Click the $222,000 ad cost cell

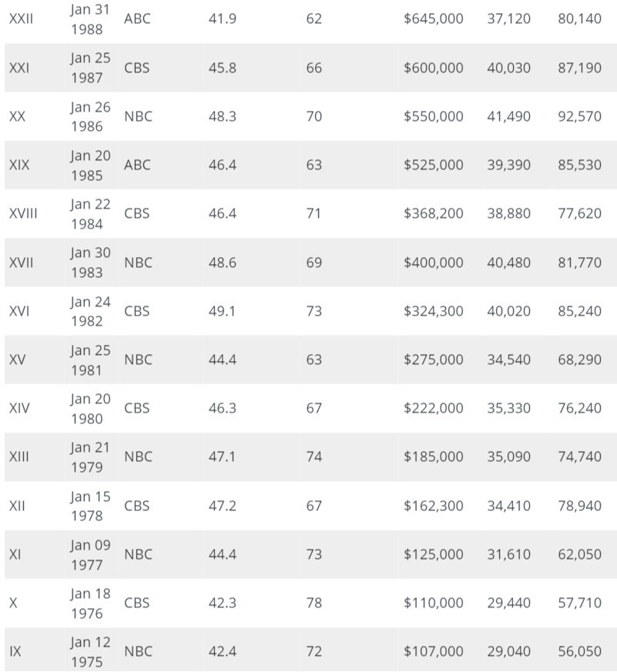pos(433,408)
